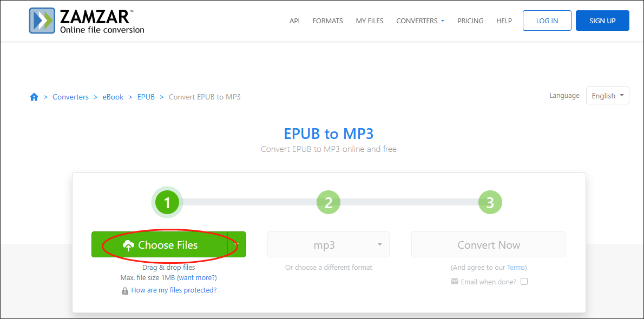Click the want more? link
Screen dimensions: 644x319
198,278
